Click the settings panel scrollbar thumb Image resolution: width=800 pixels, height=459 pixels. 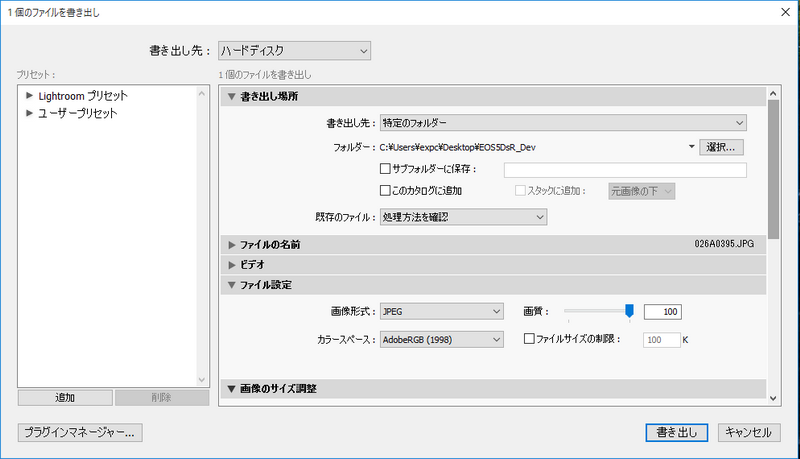tap(773, 169)
